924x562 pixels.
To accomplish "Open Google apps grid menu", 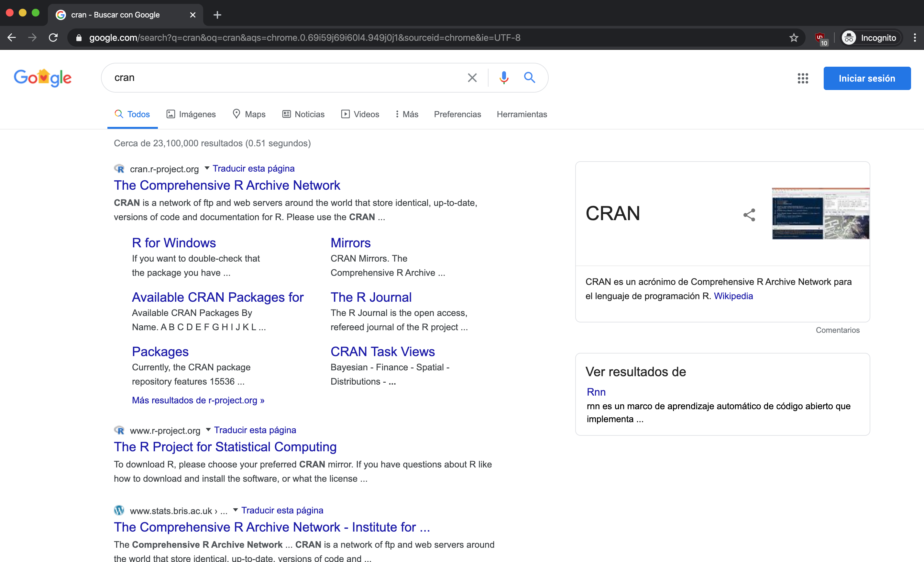I will click(x=803, y=78).
